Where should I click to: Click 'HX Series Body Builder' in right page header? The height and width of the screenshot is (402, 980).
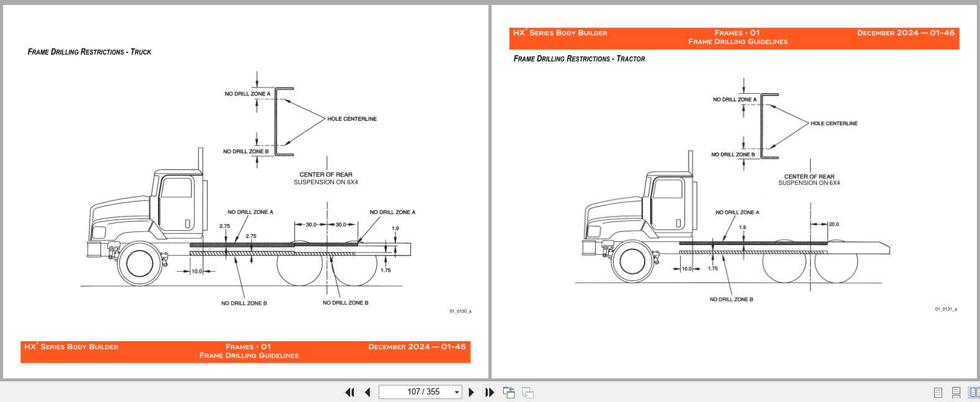[x=560, y=33]
